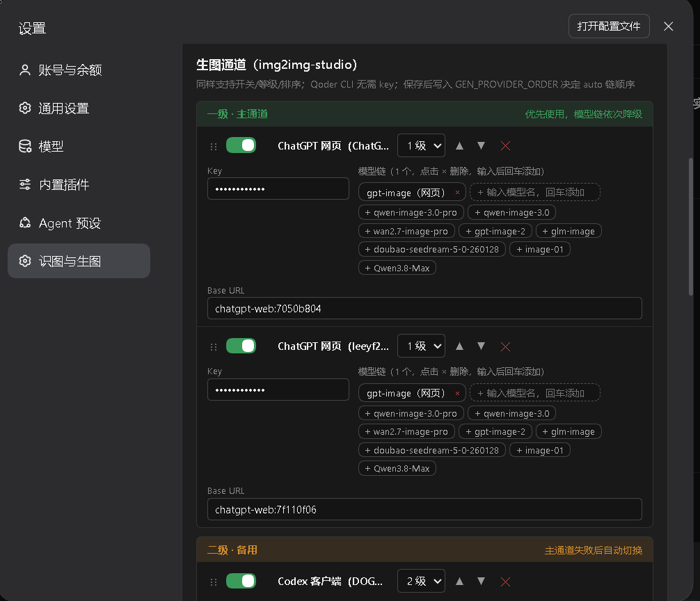
Task: Add glm-image to leeyf2 channel's chain
Action: (568, 431)
